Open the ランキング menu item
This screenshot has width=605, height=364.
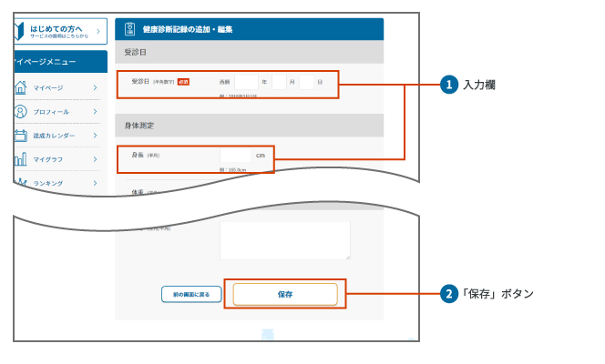tap(48, 183)
